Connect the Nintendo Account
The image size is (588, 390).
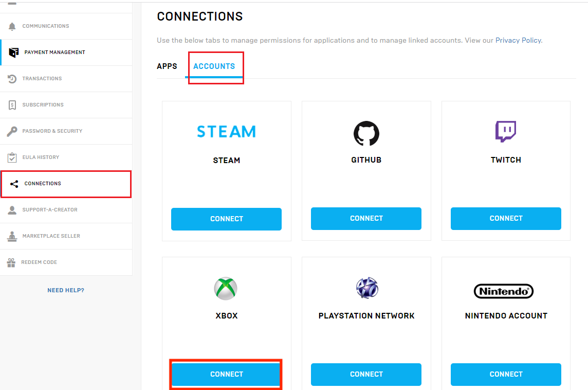tap(506, 374)
